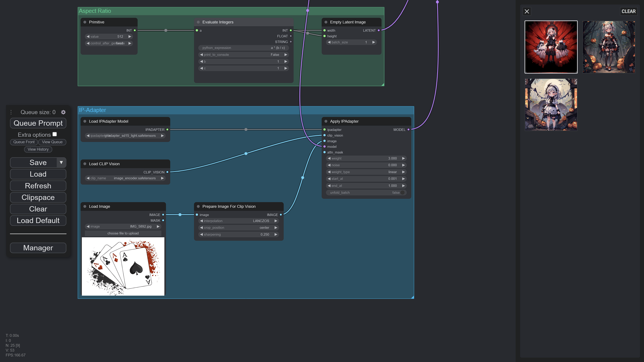The width and height of the screenshot is (644, 362).
Task: Select the pumpkin forest character thumbnail
Action: click(x=609, y=47)
